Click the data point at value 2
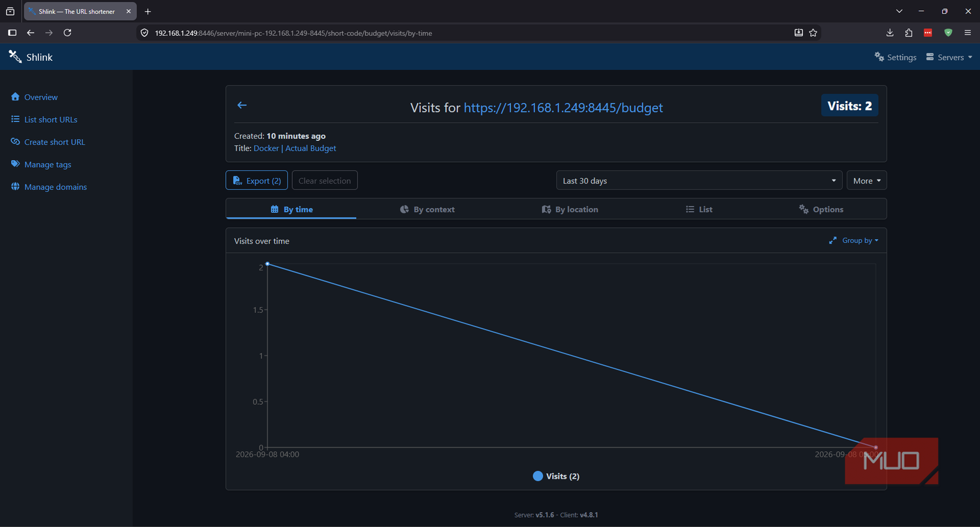The height and width of the screenshot is (527, 980). 268,264
